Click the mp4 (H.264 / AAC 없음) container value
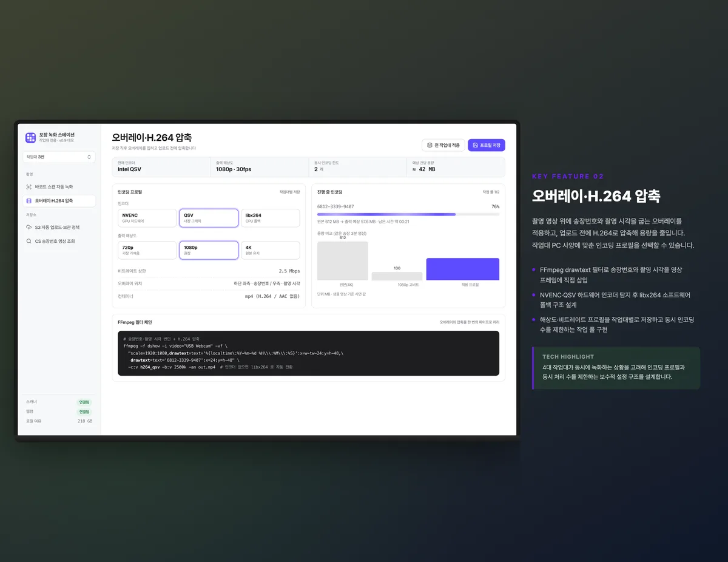 (272, 296)
